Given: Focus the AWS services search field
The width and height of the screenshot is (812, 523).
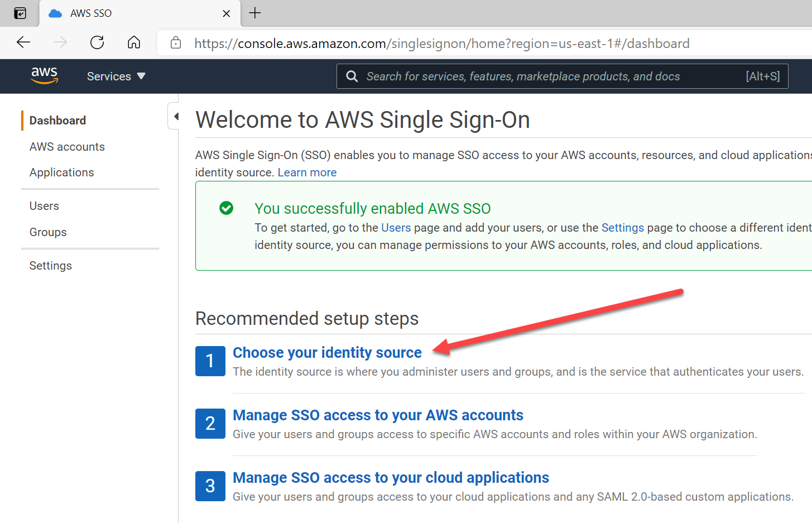Looking at the screenshot, I should [552, 76].
